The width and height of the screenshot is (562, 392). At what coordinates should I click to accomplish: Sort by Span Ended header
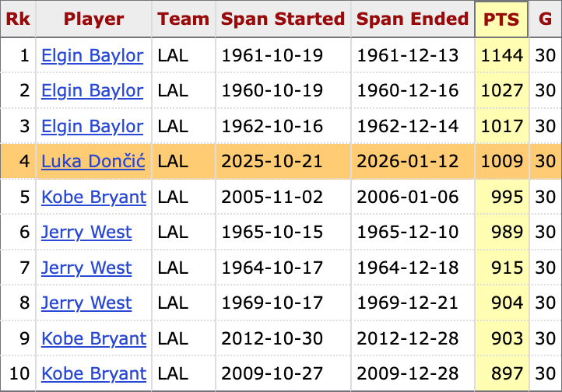click(413, 19)
